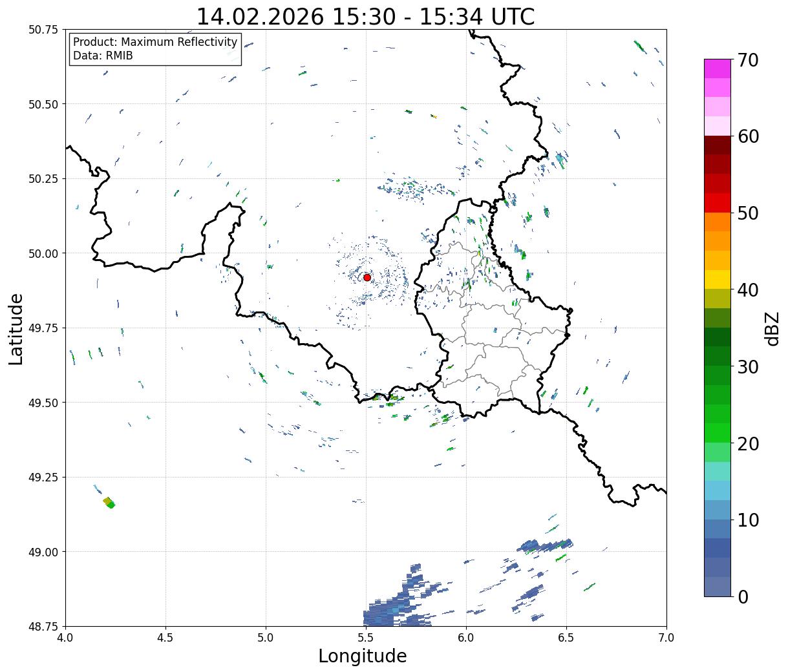Click the 70 tick label on colorbar

[747, 60]
